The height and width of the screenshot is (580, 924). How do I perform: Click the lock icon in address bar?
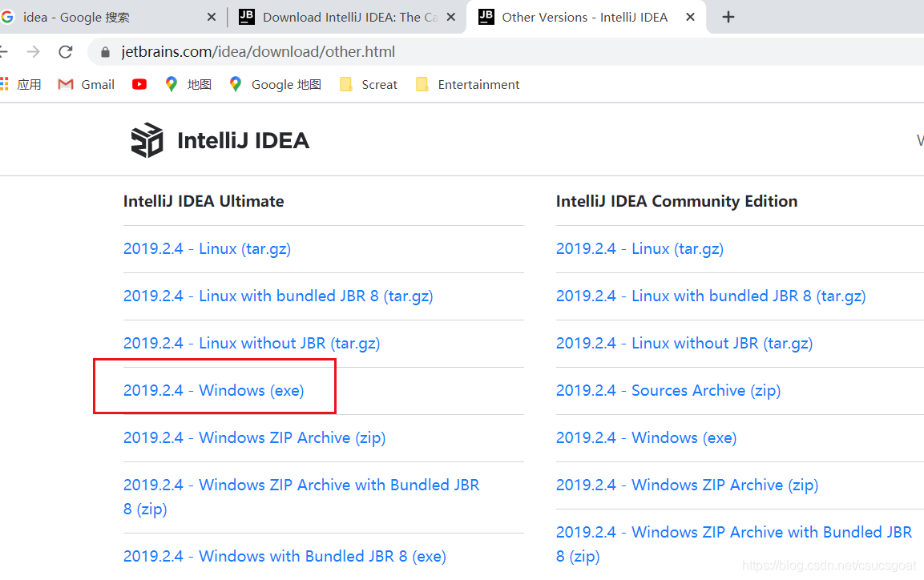click(105, 52)
